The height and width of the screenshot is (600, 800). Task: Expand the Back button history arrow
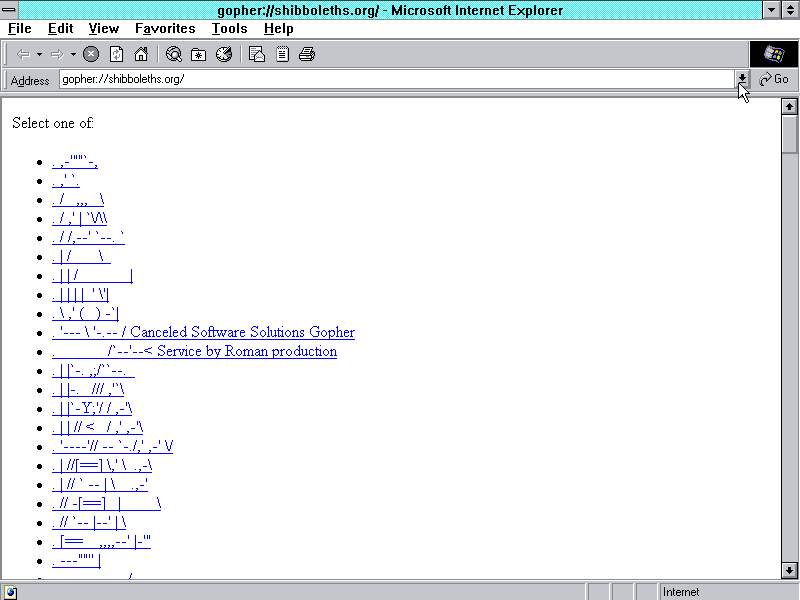(39, 54)
